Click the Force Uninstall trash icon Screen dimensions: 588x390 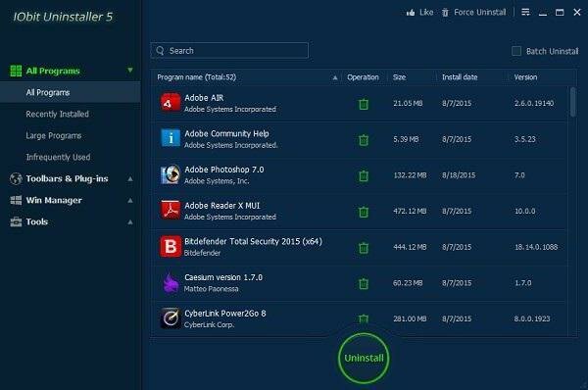coord(445,13)
